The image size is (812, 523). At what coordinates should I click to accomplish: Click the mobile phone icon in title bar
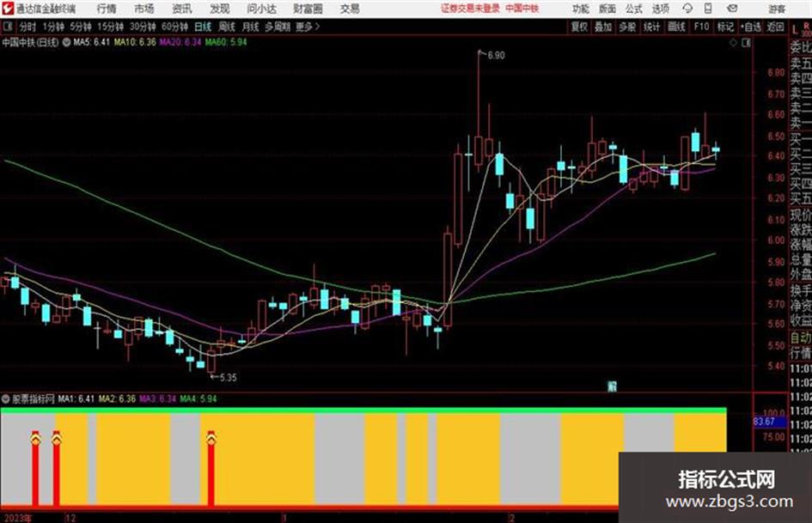pyautogui.click(x=708, y=9)
